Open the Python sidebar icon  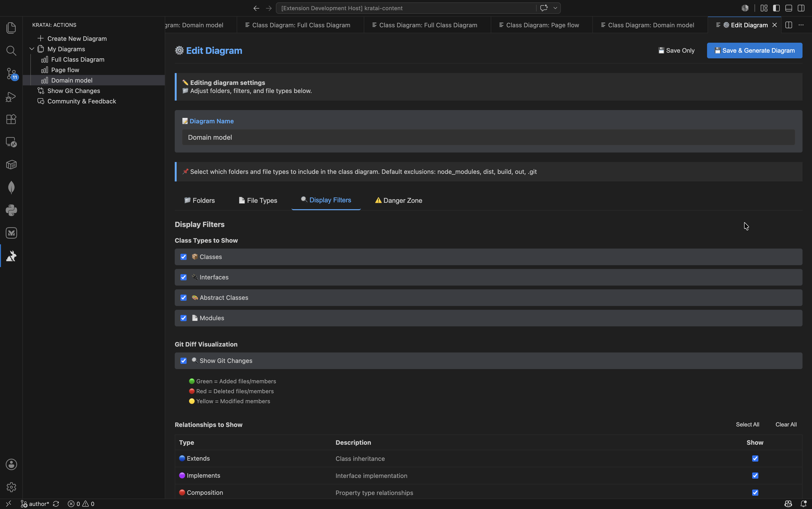point(11,210)
